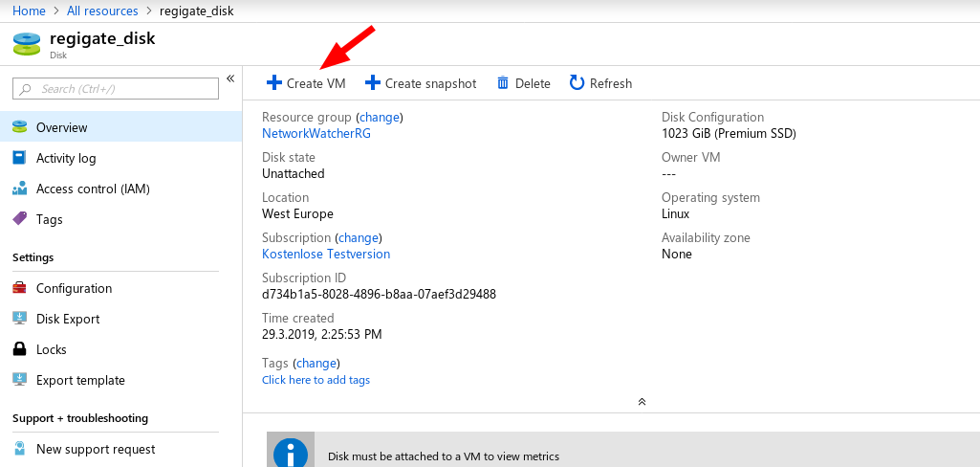Click the Delete button in toolbar
The height and width of the screenshot is (467, 980).
pyautogui.click(x=523, y=83)
